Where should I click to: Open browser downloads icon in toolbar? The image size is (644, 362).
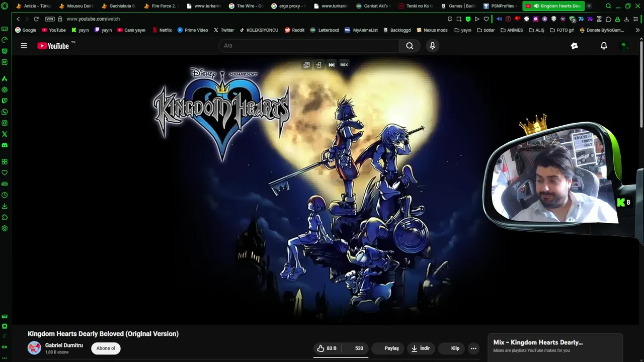[626, 19]
